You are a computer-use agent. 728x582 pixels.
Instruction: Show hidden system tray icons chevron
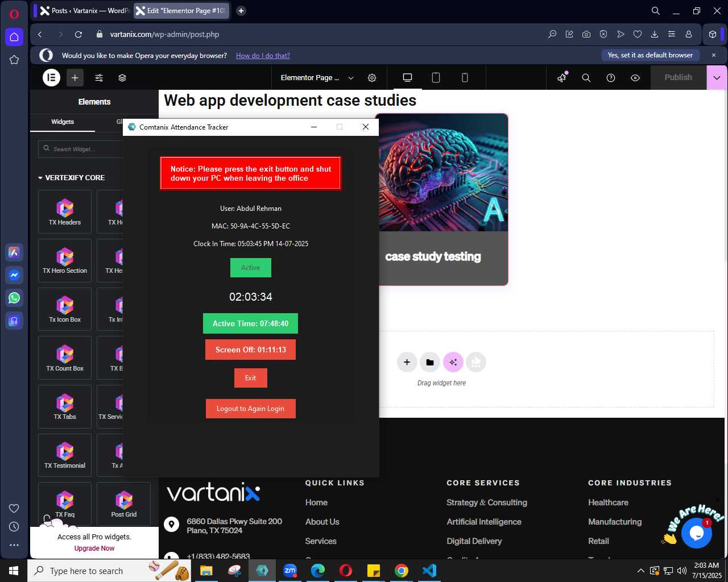click(x=641, y=571)
